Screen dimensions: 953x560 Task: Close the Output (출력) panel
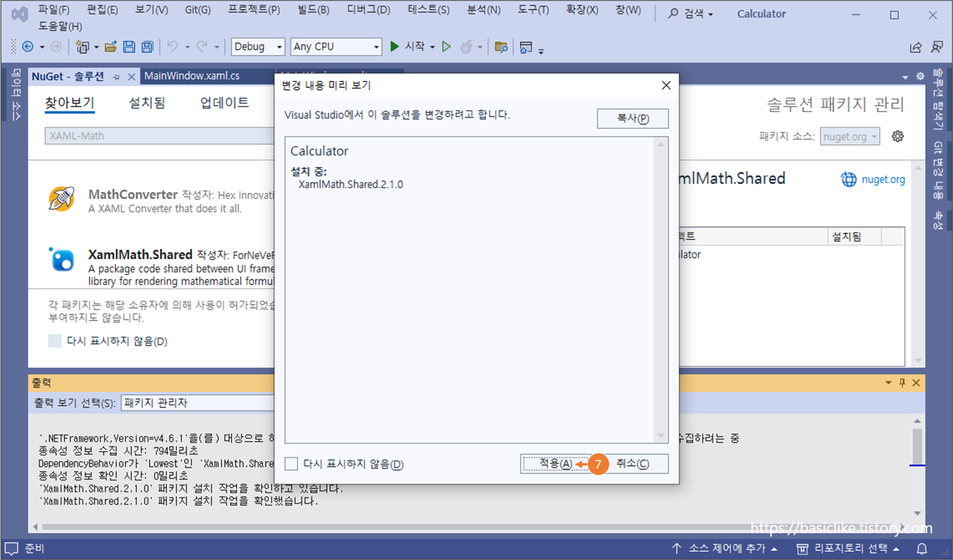[916, 383]
